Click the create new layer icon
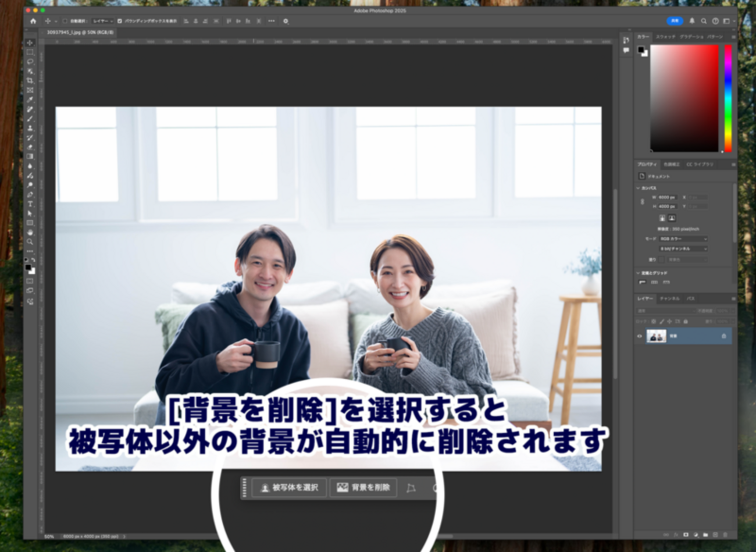756x552 pixels. tap(715, 535)
